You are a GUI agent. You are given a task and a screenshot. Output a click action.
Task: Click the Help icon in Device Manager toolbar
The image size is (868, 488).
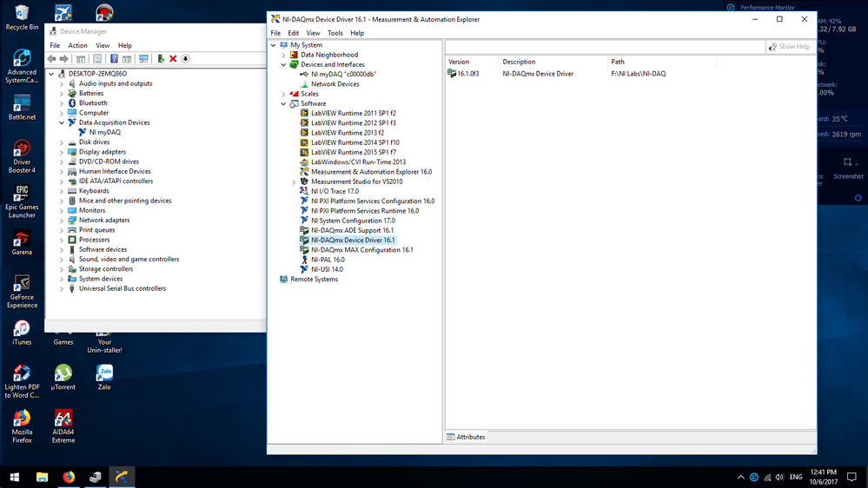tap(114, 59)
